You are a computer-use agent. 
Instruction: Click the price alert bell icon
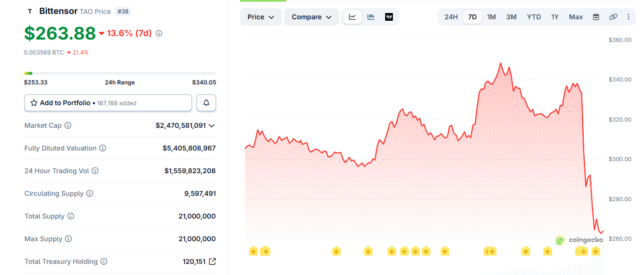point(206,103)
